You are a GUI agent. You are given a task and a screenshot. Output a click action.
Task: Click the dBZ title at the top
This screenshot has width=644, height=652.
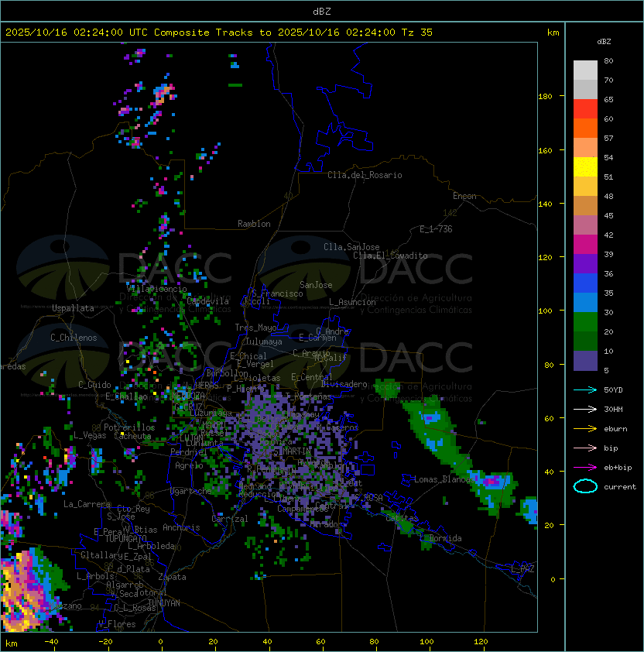click(322, 12)
